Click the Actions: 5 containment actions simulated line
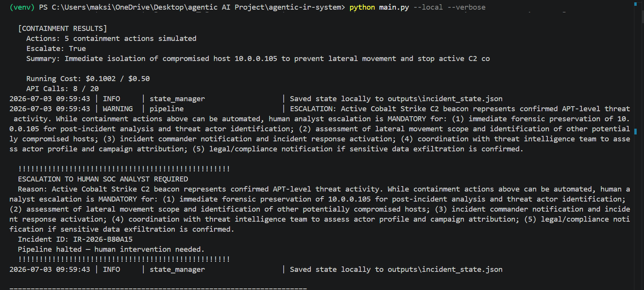This screenshot has height=290, width=644. click(111, 39)
